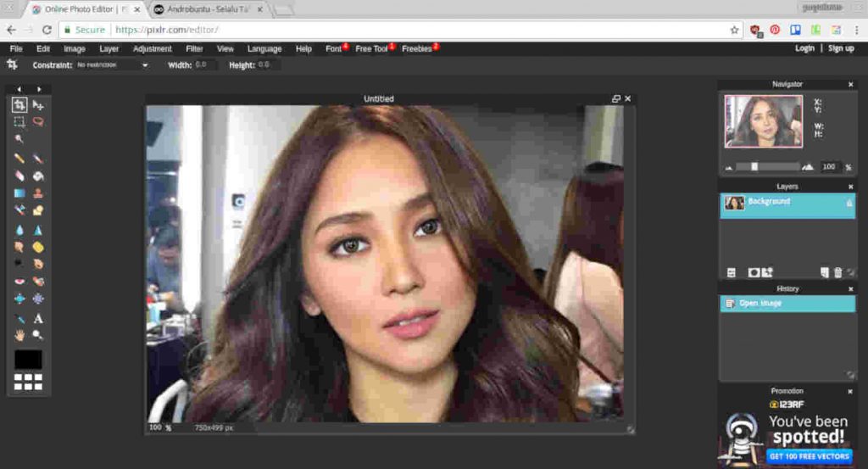Toggle the Background layer lock
This screenshot has width=868, height=469.
tap(849, 203)
